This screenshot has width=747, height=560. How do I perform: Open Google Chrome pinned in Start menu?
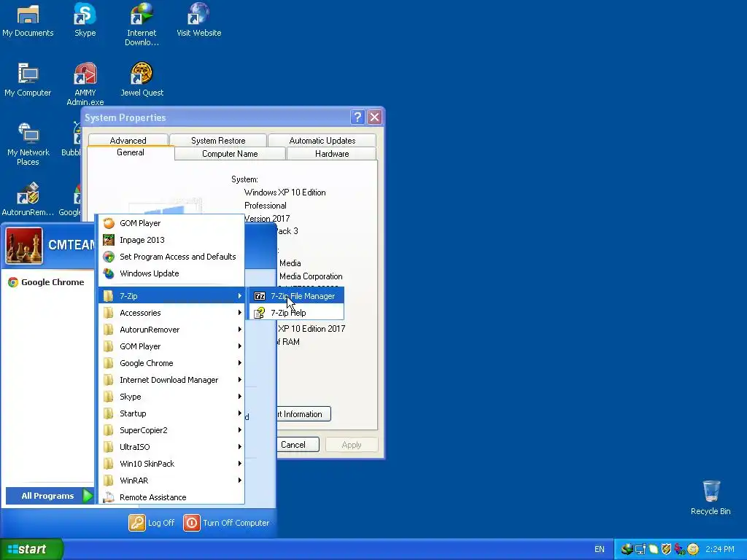point(47,282)
